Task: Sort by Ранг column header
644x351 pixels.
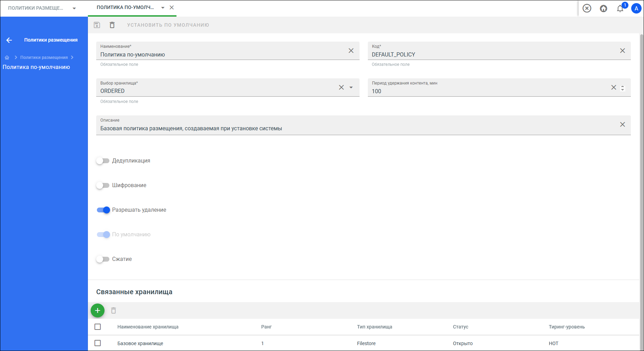Action: [266, 327]
